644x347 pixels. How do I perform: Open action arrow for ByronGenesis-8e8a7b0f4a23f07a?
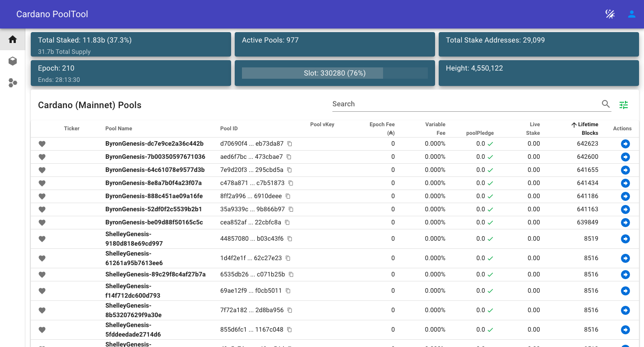(x=625, y=183)
